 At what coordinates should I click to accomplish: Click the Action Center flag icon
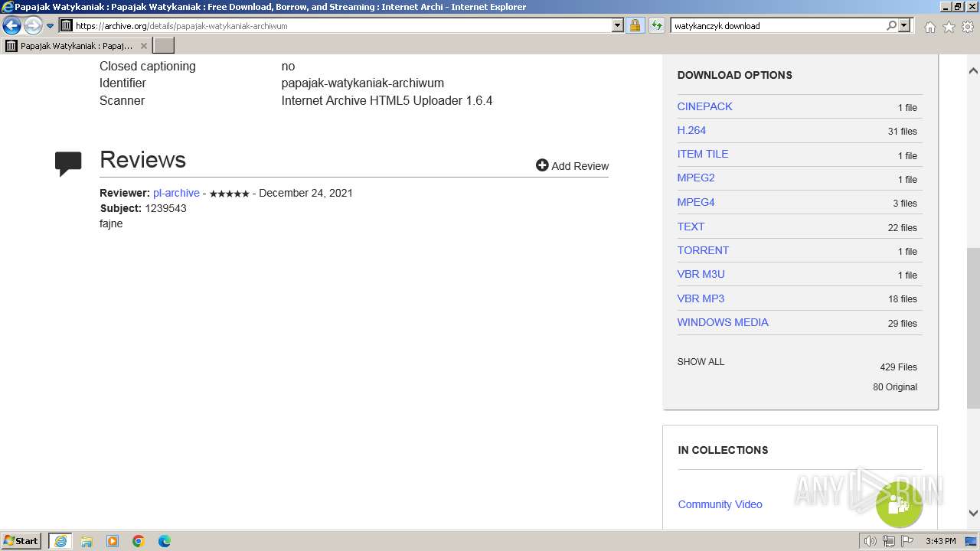pyautogui.click(x=907, y=541)
